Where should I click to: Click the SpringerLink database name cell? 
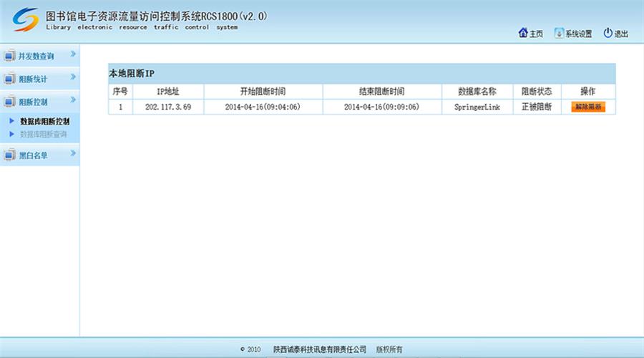(477, 107)
